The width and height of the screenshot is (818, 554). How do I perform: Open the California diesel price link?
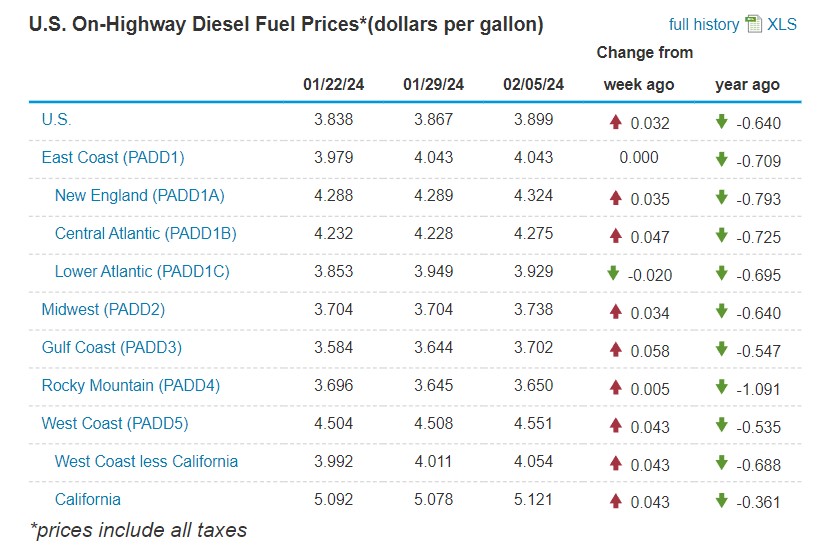88,499
